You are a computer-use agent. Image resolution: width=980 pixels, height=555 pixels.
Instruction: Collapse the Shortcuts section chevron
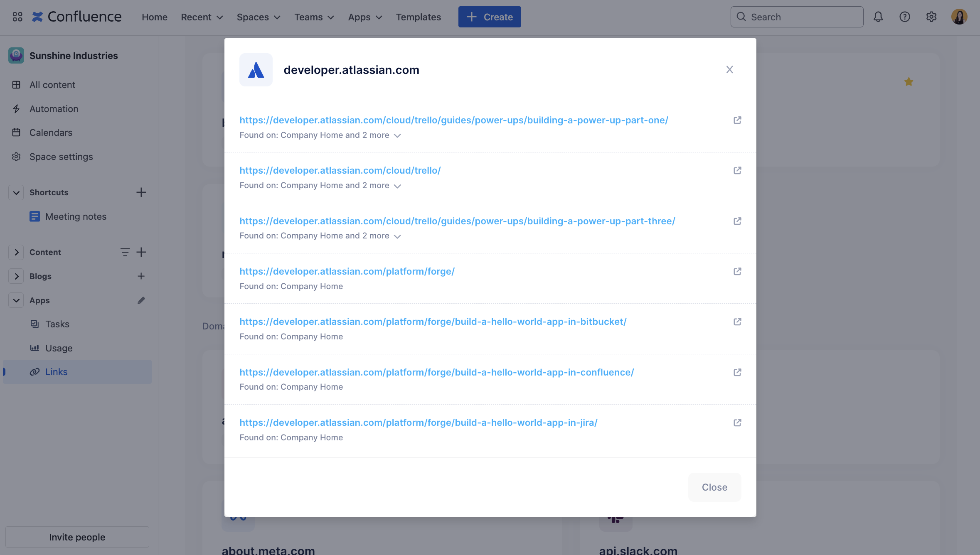[x=16, y=192]
